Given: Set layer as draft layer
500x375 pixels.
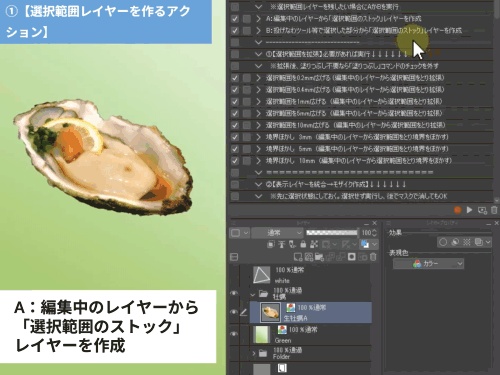Looking at the screenshot, I should 292,244.
